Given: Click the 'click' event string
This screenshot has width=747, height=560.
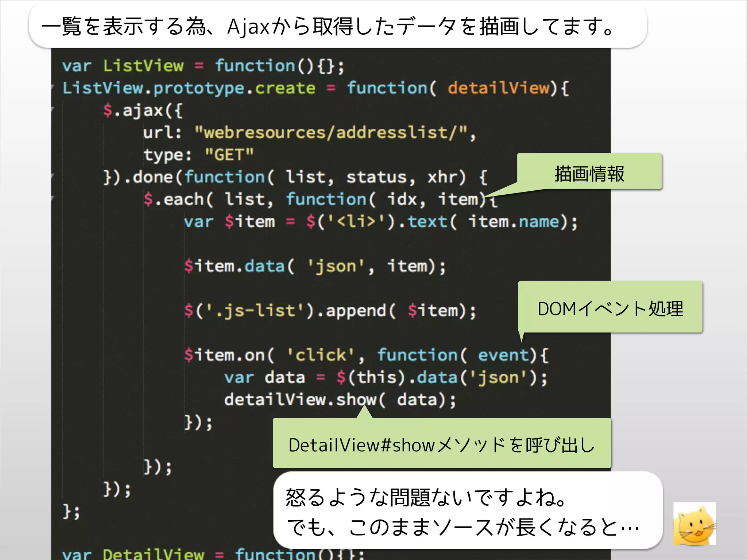Looking at the screenshot, I should click(320, 355).
